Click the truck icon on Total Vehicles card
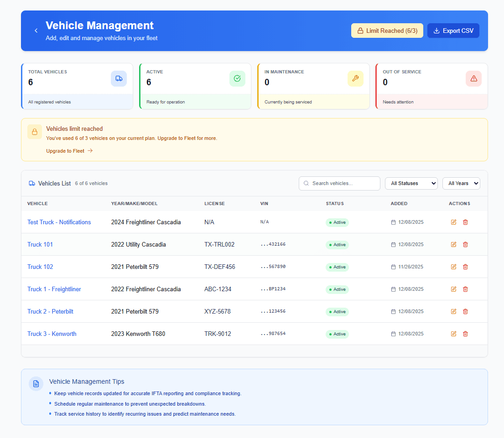The height and width of the screenshot is (438, 504). tap(119, 78)
